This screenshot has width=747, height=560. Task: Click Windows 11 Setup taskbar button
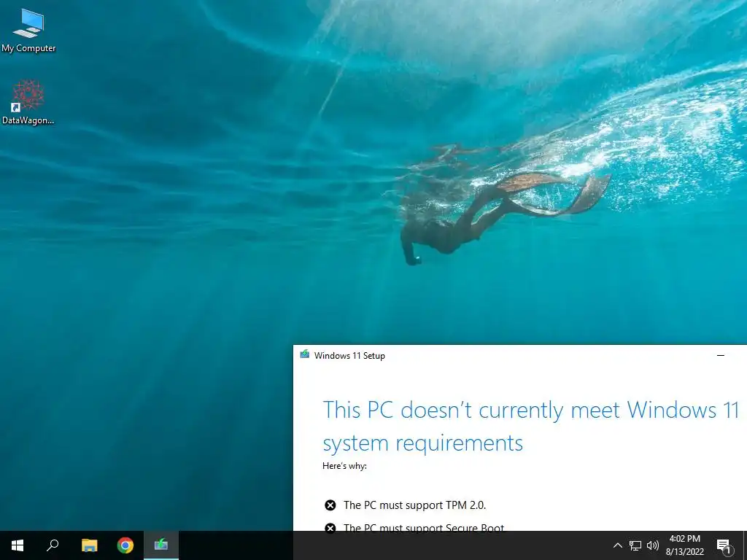[161, 545]
